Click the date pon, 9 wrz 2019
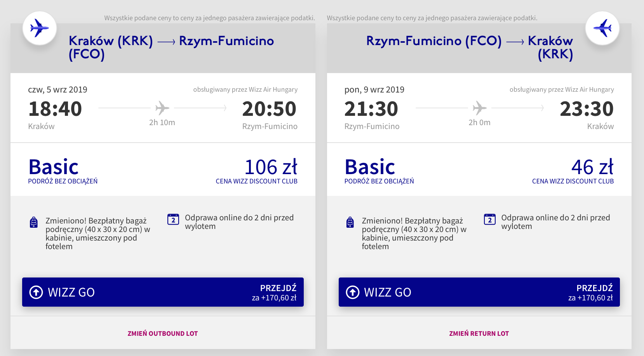Viewport: 644px width, 356px height. point(374,90)
